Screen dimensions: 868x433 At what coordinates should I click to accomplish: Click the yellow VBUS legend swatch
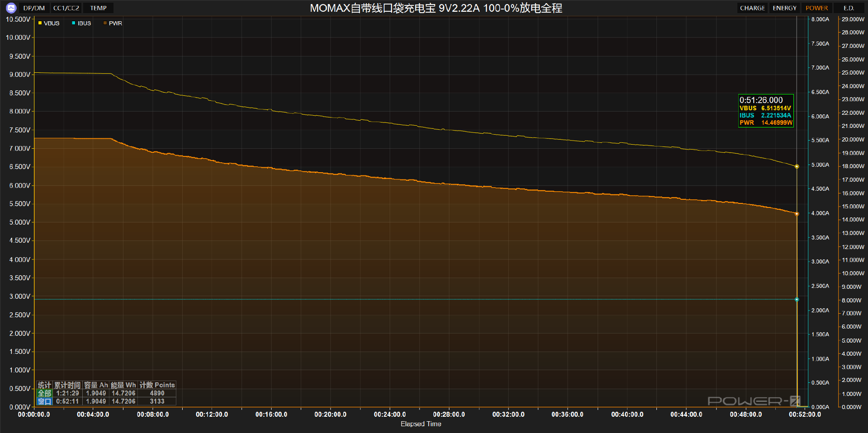[40, 23]
